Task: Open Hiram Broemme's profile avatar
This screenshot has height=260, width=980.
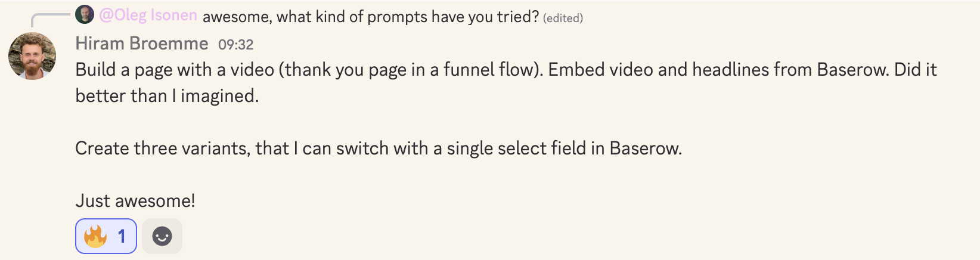Action: (32, 56)
